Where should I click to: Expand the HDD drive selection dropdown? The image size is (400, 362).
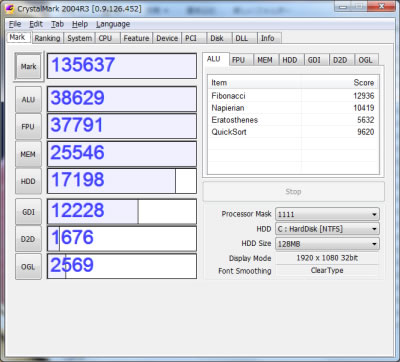(327, 229)
